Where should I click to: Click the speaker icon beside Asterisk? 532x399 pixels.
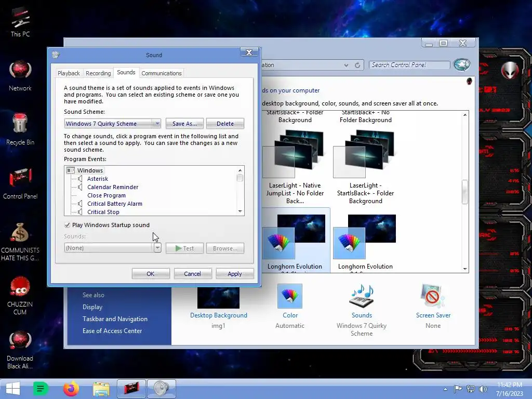click(x=80, y=179)
